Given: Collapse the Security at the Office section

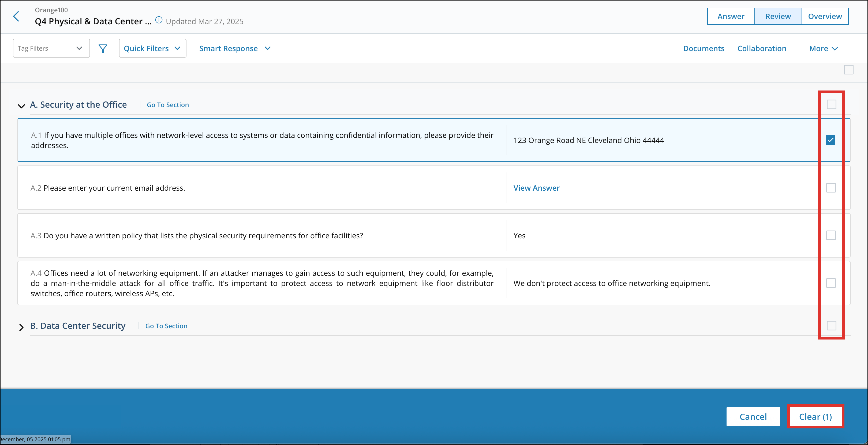Looking at the screenshot, I should point(21,105).
